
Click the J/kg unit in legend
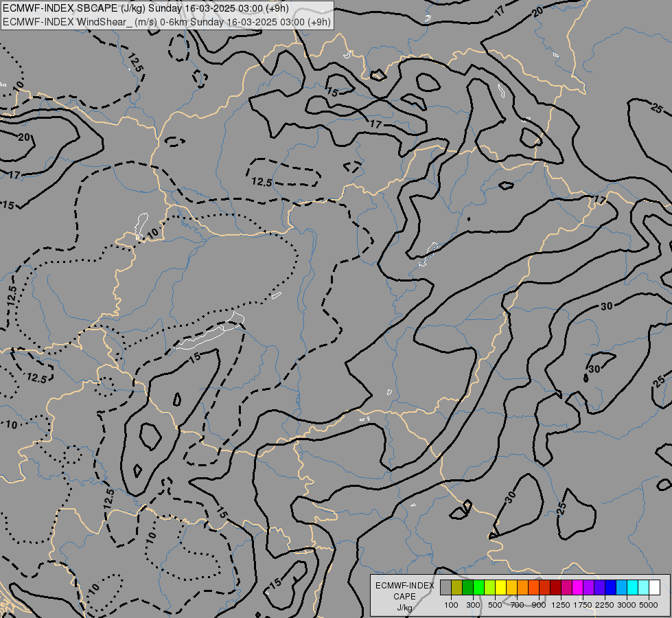[404, 608]
